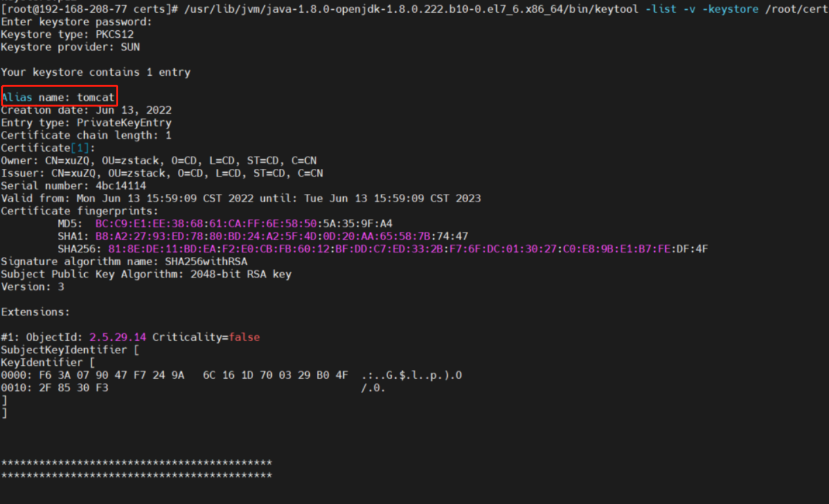The image size is (829, 504).
Task: Click the SubjectKeyIdentifier line
Action: 71,350
